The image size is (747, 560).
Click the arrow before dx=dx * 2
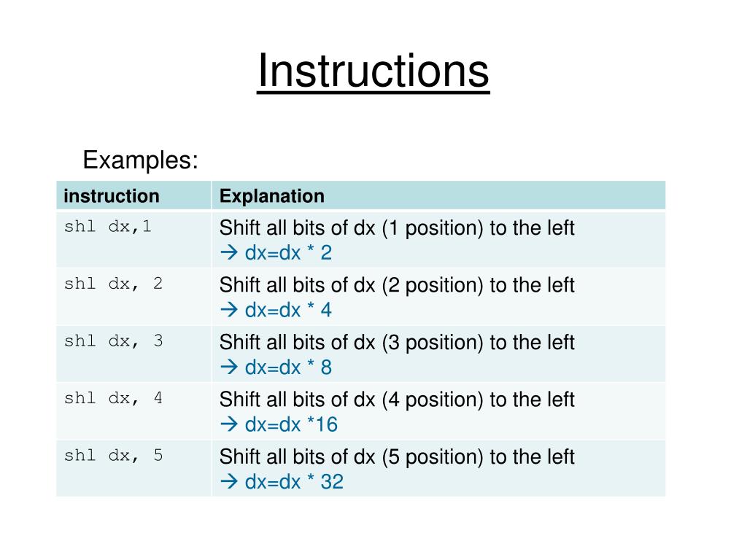pos(229,252)
